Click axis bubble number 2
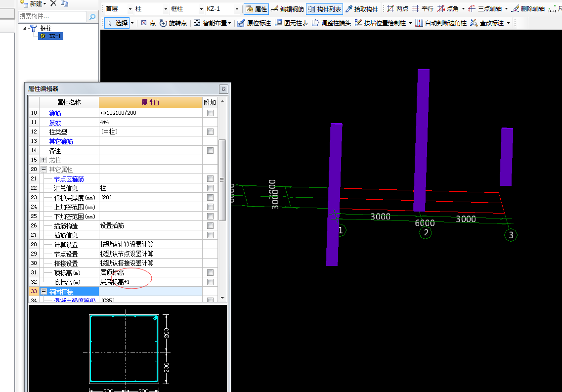 tap(426, 232)
